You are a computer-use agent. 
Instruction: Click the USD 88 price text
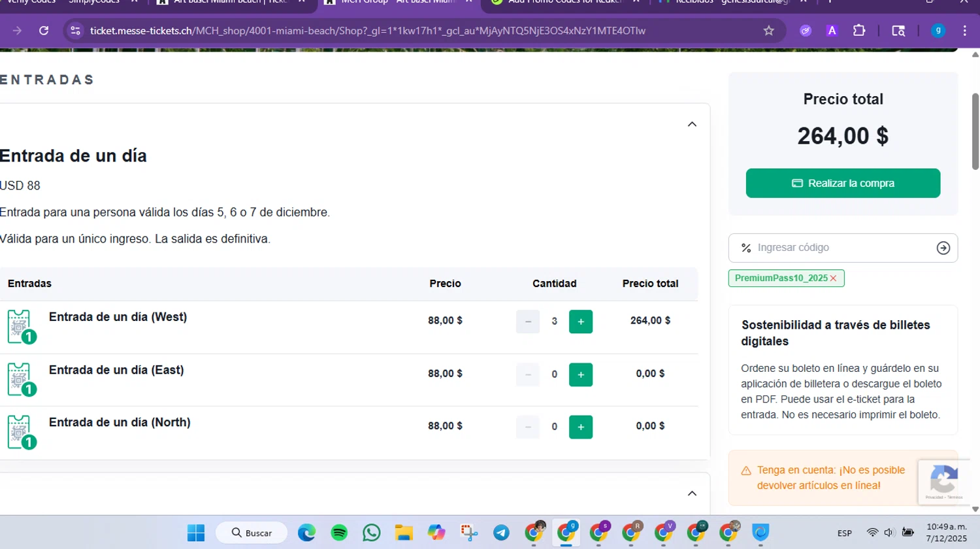coord(20,186)
